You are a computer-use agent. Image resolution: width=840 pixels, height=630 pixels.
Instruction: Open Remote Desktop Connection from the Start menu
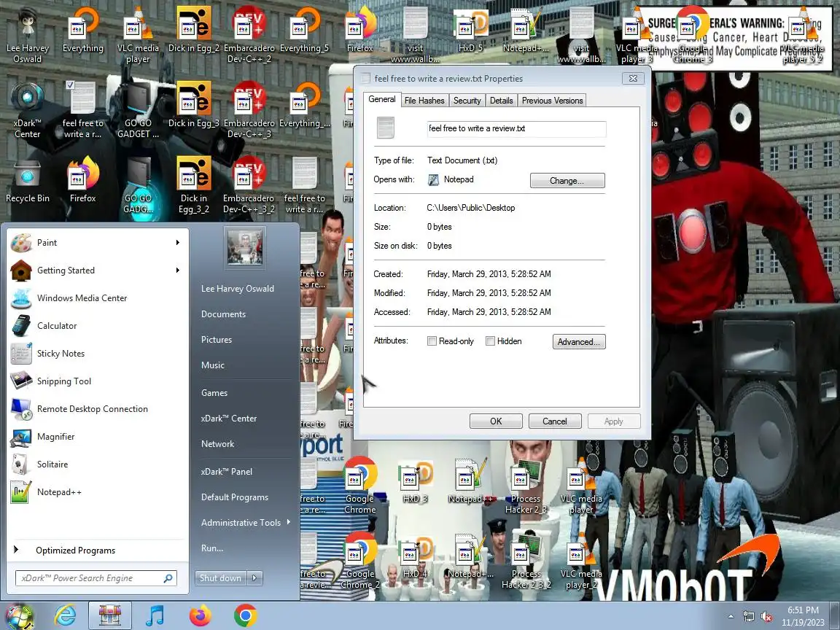tap(96, 409)
